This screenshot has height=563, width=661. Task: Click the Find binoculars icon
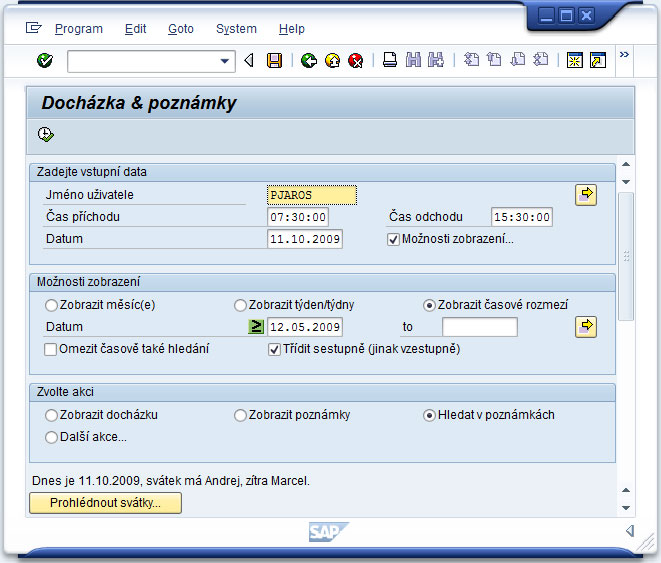click(413, 61)
